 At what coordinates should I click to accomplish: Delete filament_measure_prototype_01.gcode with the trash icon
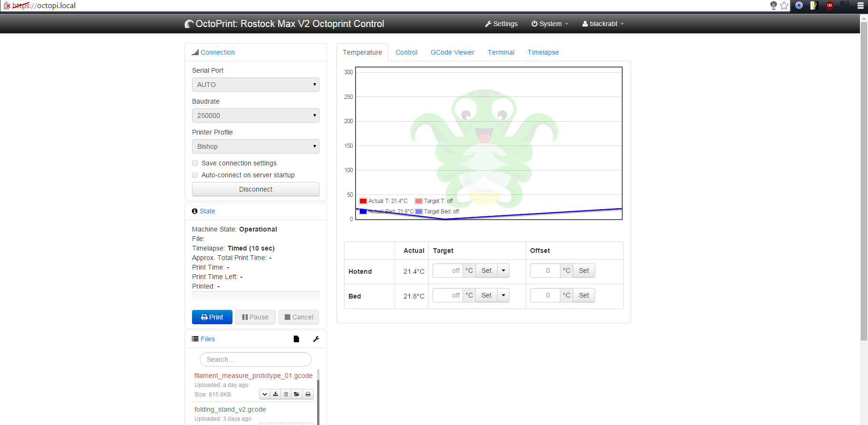point(286,394)
